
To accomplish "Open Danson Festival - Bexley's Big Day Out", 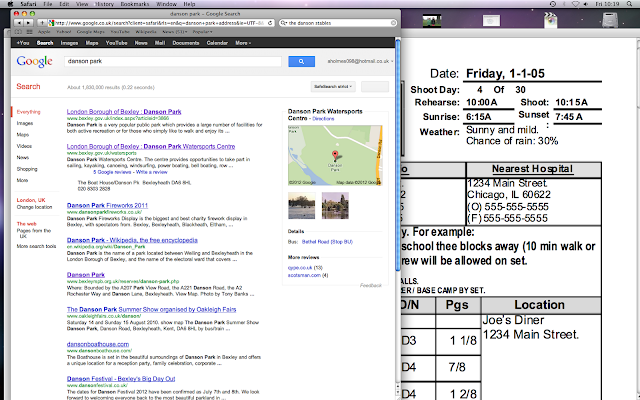I will coord(121,379).
